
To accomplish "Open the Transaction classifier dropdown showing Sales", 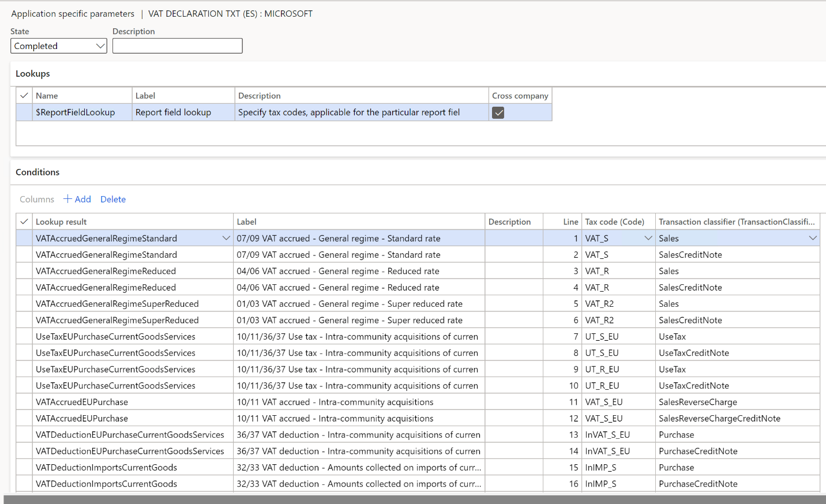I will click(x=813, y=238).
